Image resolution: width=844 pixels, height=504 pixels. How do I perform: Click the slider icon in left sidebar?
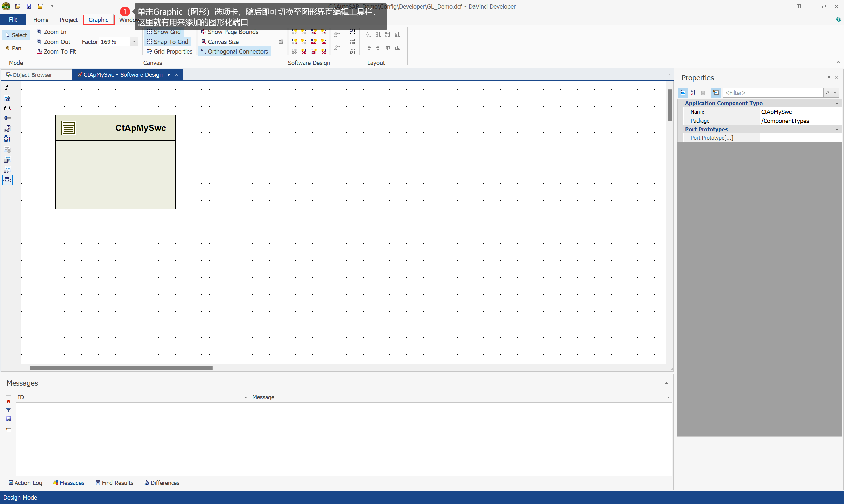pos(7,118)
